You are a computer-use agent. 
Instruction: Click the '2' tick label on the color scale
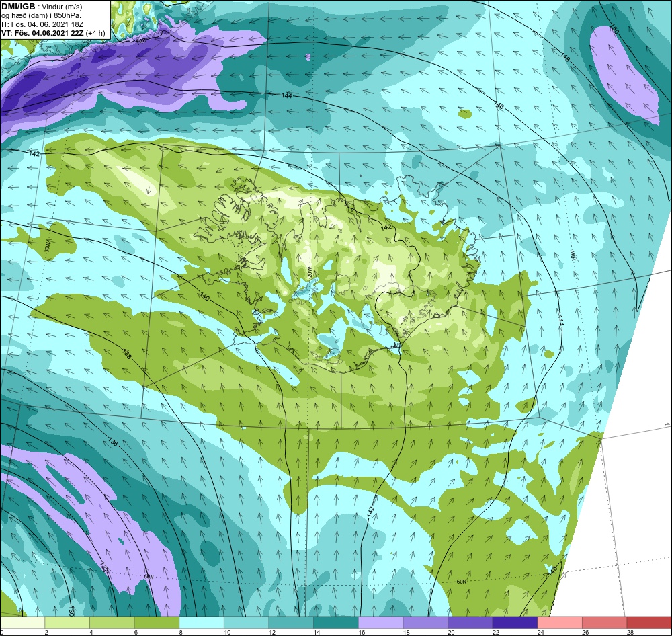(x=47, y=632)
